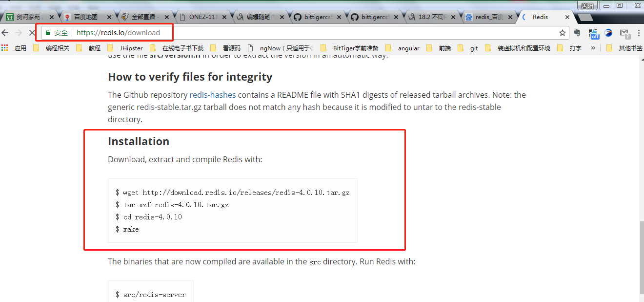Viewport: 644px width, 302px height.
Task: Expand hidden bookmarks with the » chevron
Action: tap(593, 48)
